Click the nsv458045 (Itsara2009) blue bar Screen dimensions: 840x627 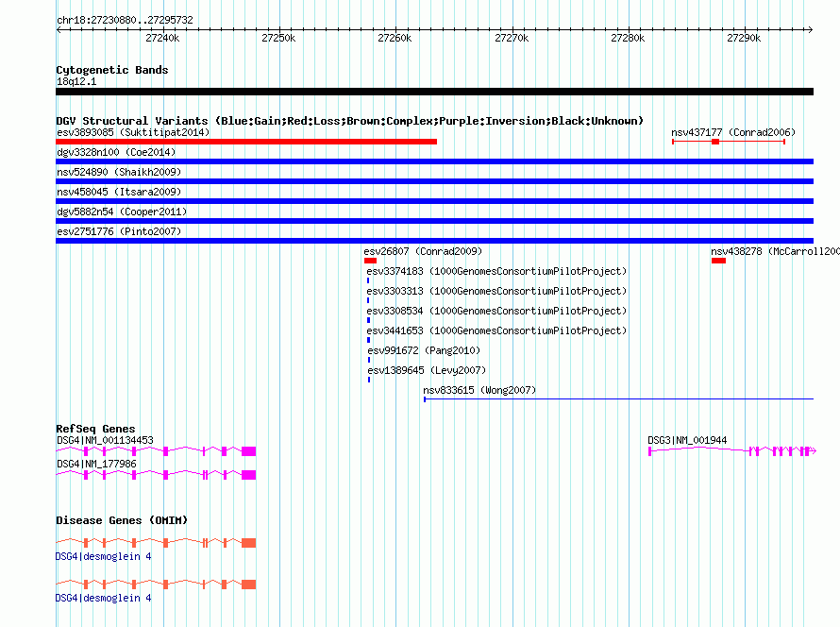[434, 201]
